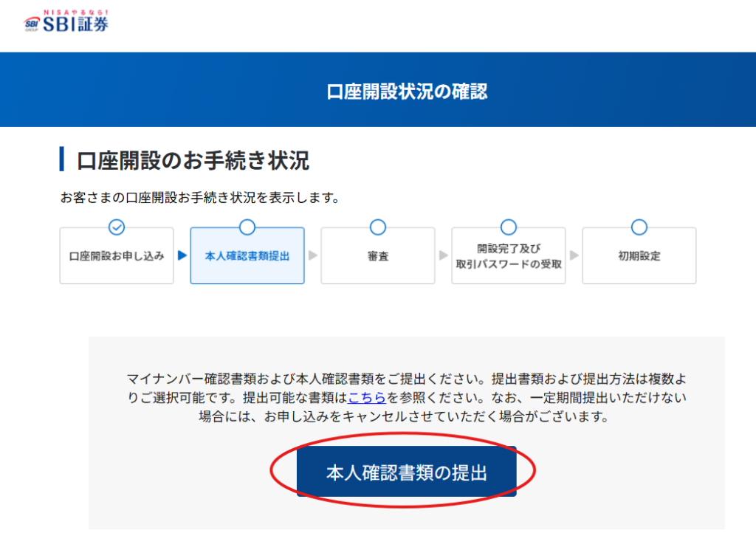Click the circle indicator above 本人確認書類提出
This screenshot has height=533, width=756.
point(247,227)
